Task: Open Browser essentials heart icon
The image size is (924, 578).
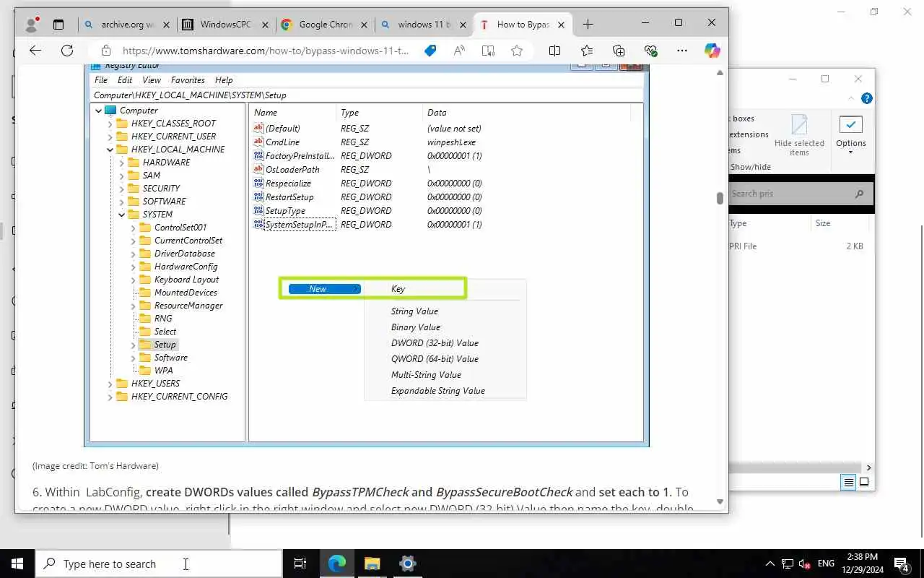Action: [650, 51]
